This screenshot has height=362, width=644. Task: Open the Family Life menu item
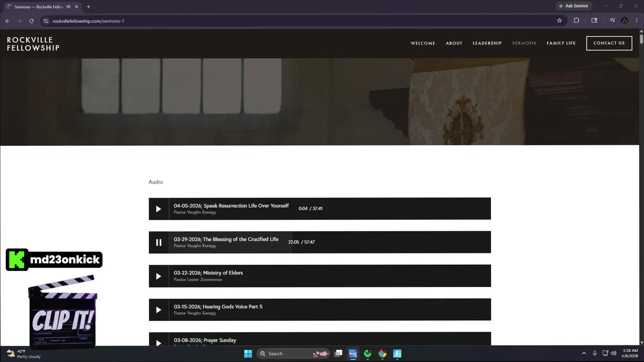(561, 43)
